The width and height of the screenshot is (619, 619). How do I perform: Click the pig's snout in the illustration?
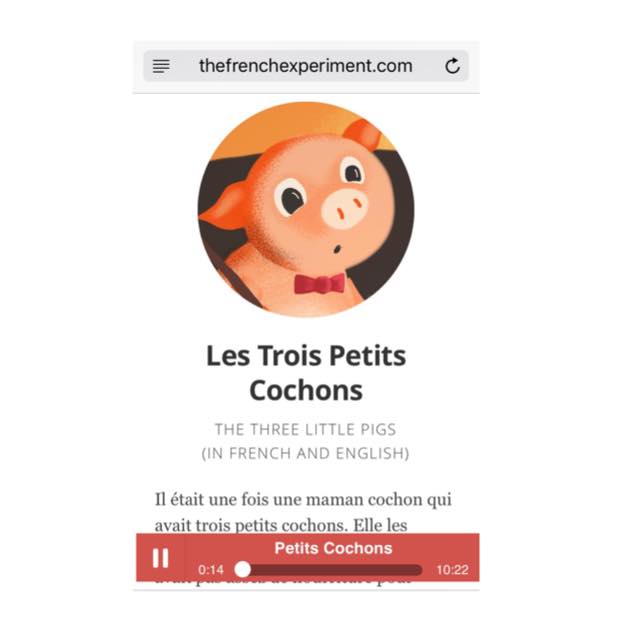pos(344,209)
